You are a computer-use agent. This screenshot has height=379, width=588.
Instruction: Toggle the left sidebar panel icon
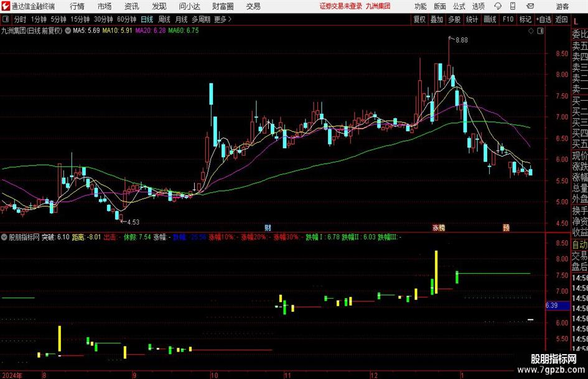pos(6,19)
